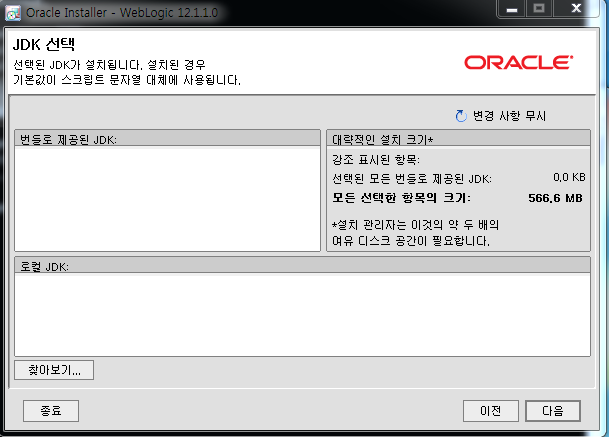Click the ORACLE logo
The height and width of the screenshot is (437, 609).
[x=519, y=62]
